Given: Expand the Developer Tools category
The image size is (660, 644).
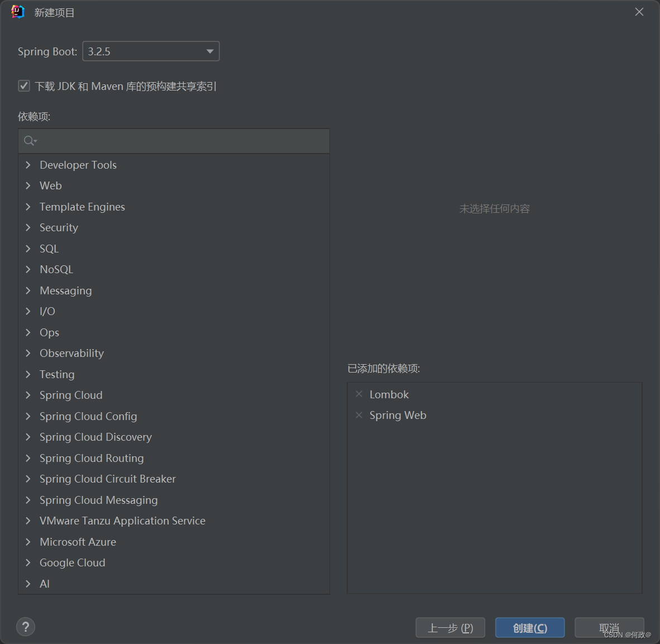Looking at the screenshot, I should point(28,165).
